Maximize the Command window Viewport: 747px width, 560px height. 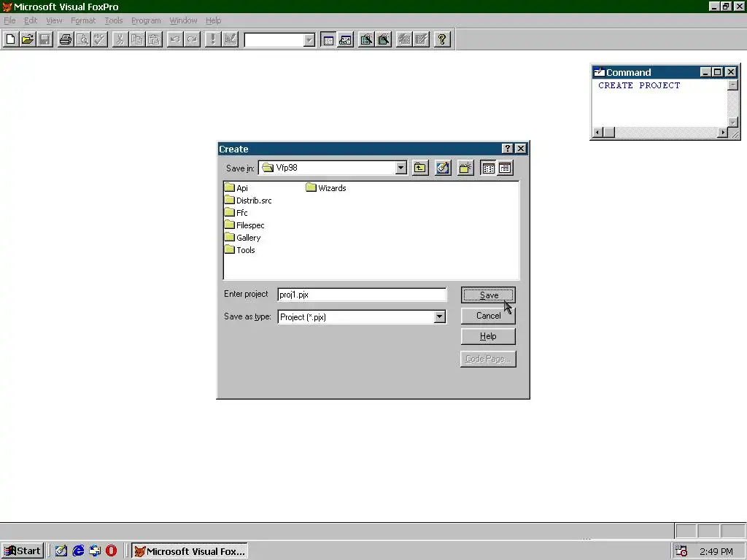tap(718, 72)
